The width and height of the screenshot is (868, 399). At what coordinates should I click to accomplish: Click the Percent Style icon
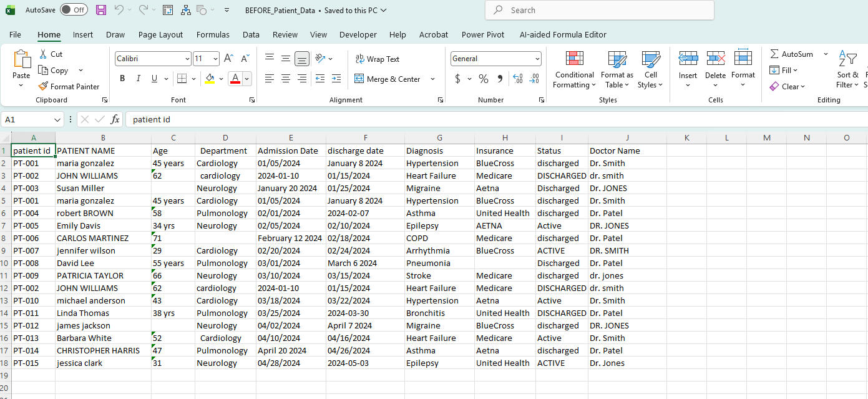click(x=483, y=79)
